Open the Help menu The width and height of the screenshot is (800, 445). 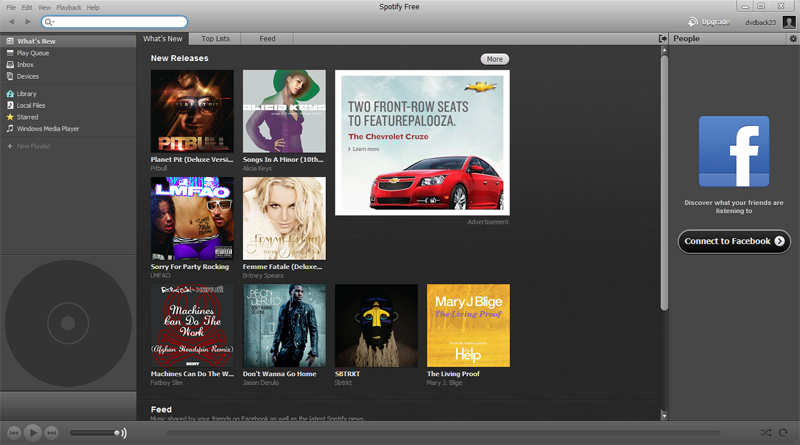[93, 7]
